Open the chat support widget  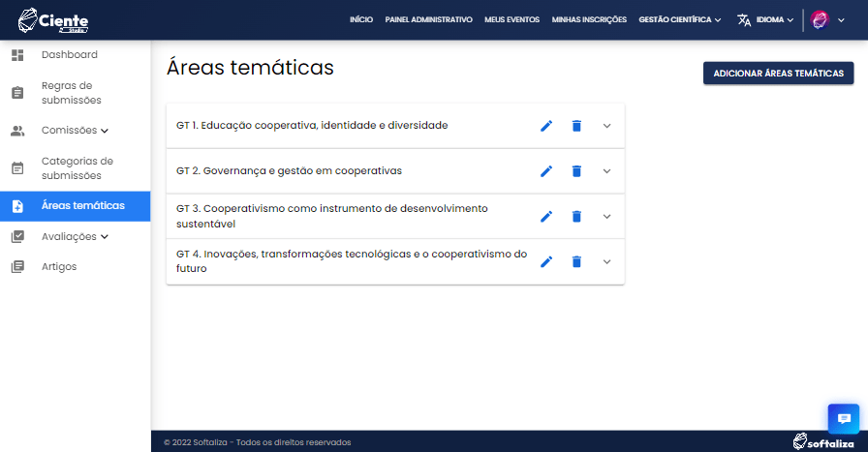pos(844,419)
